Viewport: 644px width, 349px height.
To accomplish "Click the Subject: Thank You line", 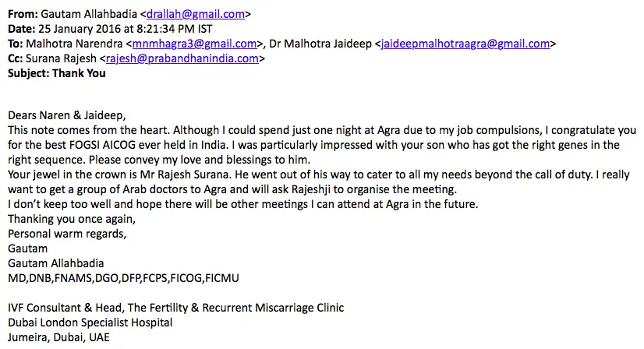I will click(x=57, y=73).
